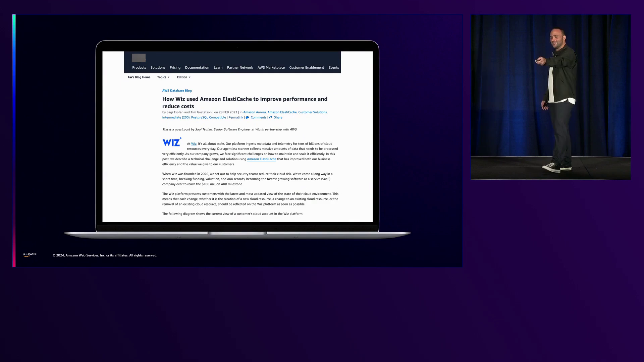Follow the Wiz hyperlink in first paragraph
This screenshot has height=362, width=644.
click(194, 144)
